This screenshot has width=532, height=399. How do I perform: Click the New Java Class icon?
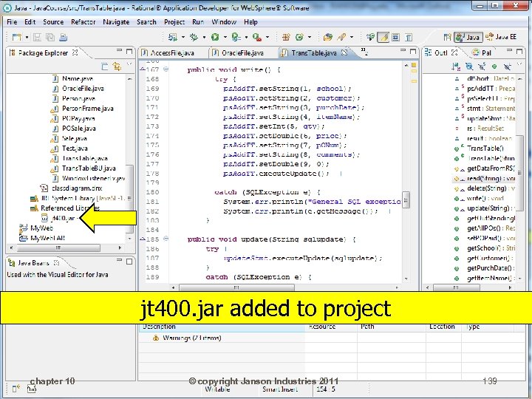pos(299,37)
